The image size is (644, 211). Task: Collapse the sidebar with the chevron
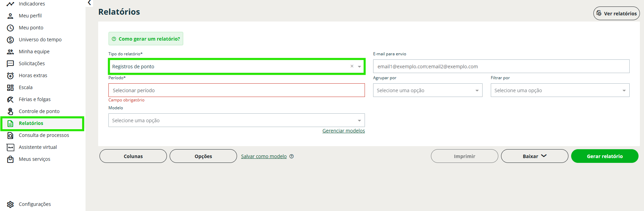(x=89, y=3)
